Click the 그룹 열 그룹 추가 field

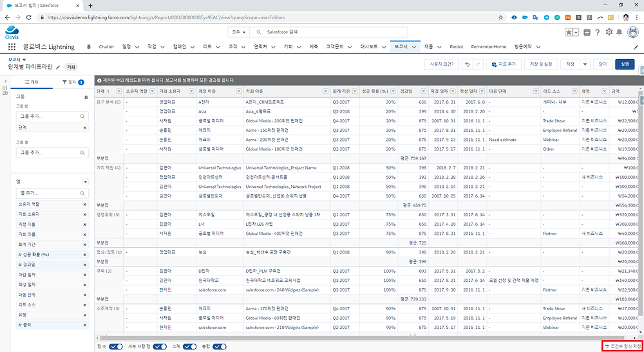(52, 153)
